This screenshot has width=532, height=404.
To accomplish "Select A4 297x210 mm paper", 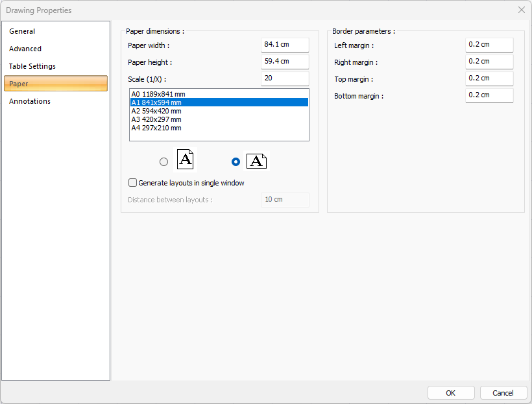I will point(156,128).
